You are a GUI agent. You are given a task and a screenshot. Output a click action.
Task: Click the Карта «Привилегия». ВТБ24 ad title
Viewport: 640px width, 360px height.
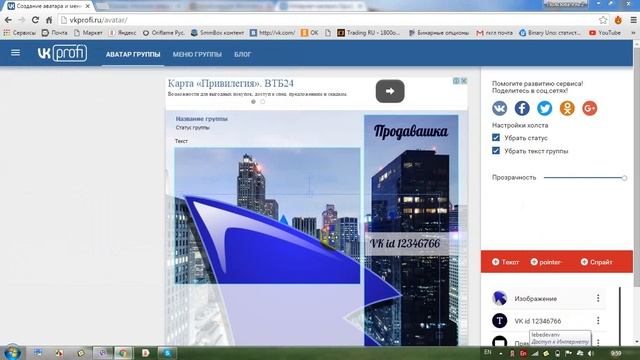[x=231, y=83]
